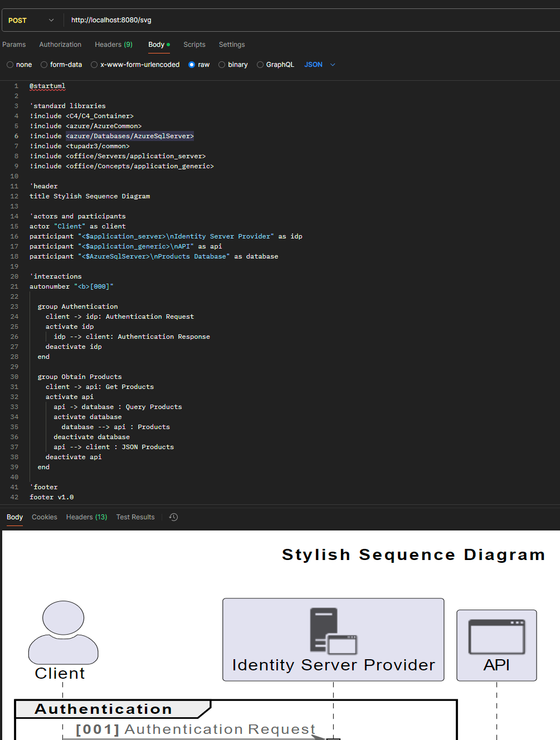This screenshot has height=740, width=560.
Task: Click the Client actor icon in diagram
Action: click(x=63, y=632)
